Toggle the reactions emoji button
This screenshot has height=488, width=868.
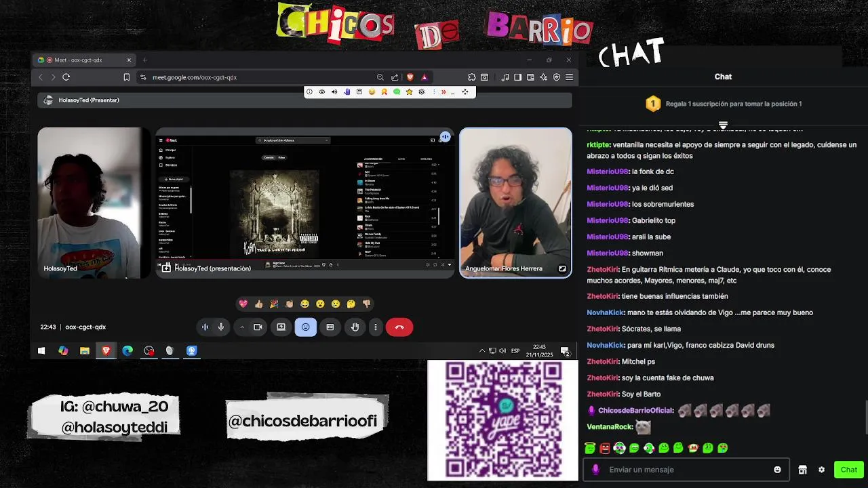[x=305, y=327]
